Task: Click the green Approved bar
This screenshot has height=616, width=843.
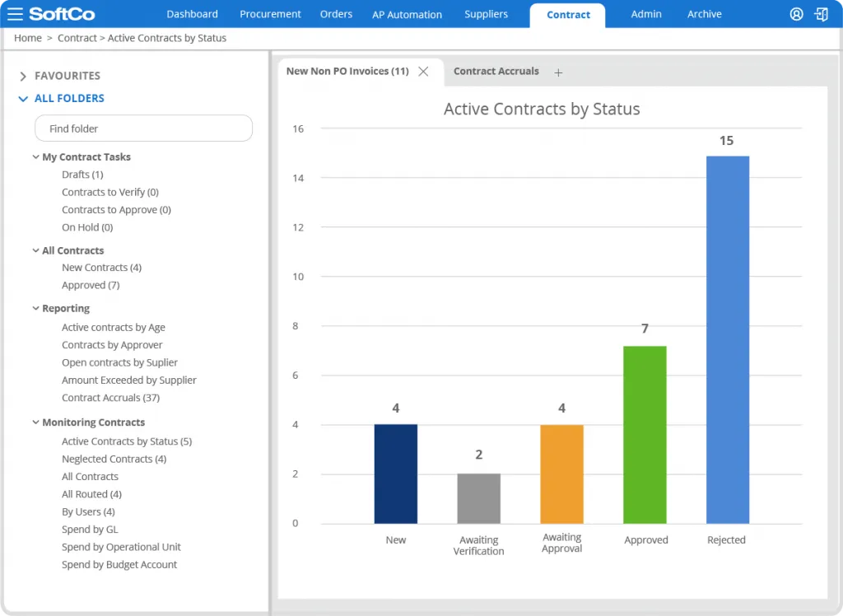Action: click(645, 434)
